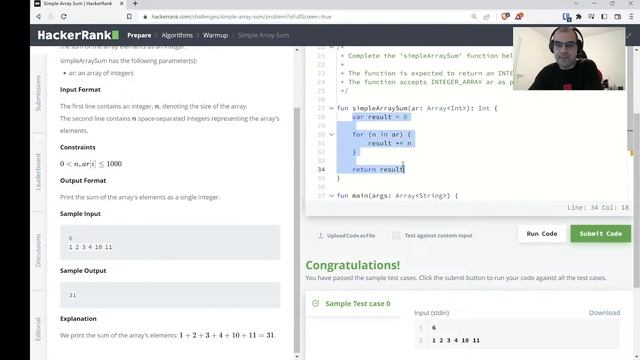Bookmark this page with the bookmark icon
Screen dimensions: 640x360
(x=129, y=17)
